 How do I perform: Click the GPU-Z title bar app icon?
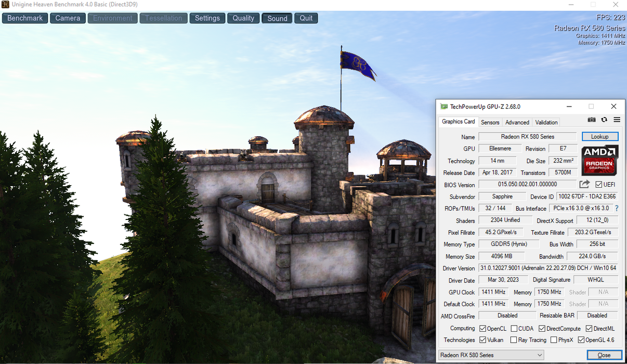[443, 107]
